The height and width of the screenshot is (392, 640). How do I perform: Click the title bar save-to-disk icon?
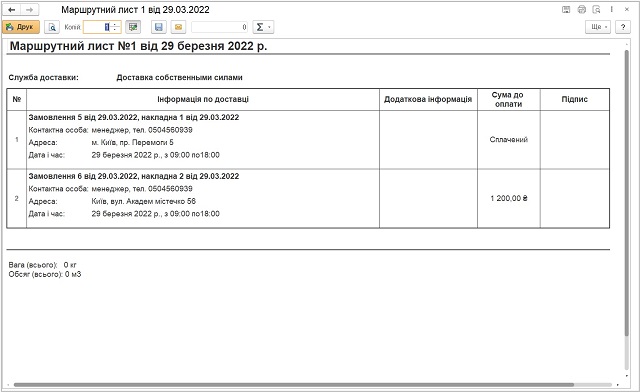(x=566, y=9)
